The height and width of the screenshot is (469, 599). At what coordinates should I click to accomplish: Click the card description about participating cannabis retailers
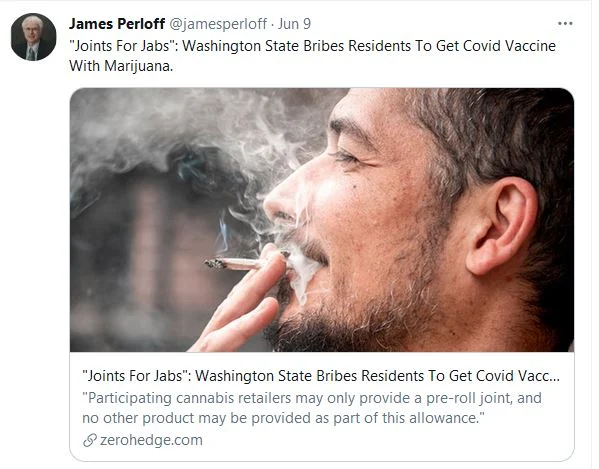tap(312, 408)
